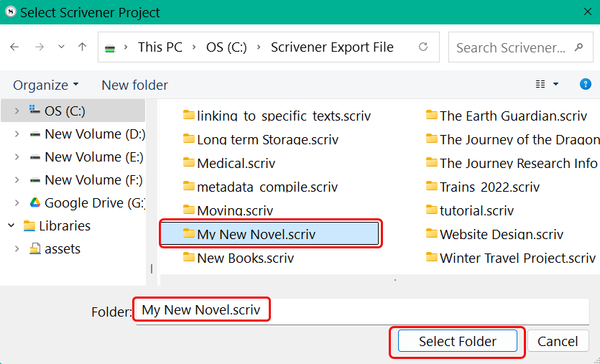600x364 pixels.
Task: Close the Select Scrivener Project dialog
Action: click(588, 12)
